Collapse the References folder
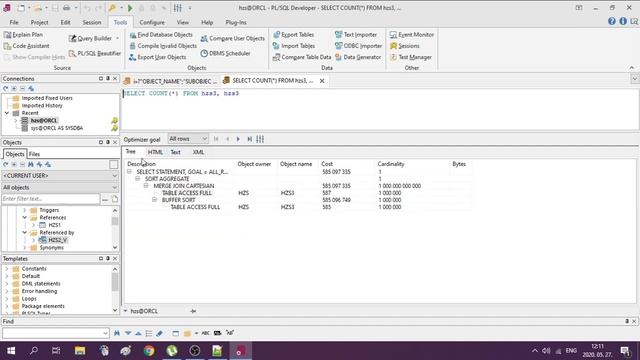Viewport: 640px width, 360px height. click(24, 218)
